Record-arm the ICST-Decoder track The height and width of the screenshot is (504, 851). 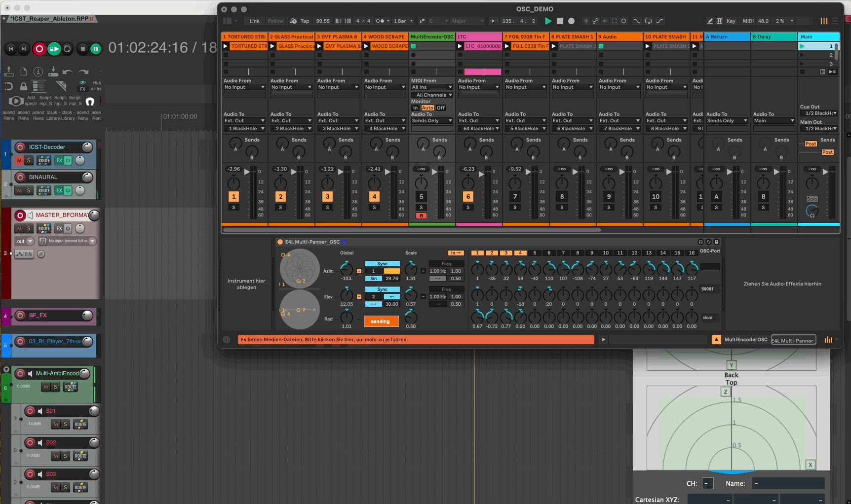tap(20, 146)
